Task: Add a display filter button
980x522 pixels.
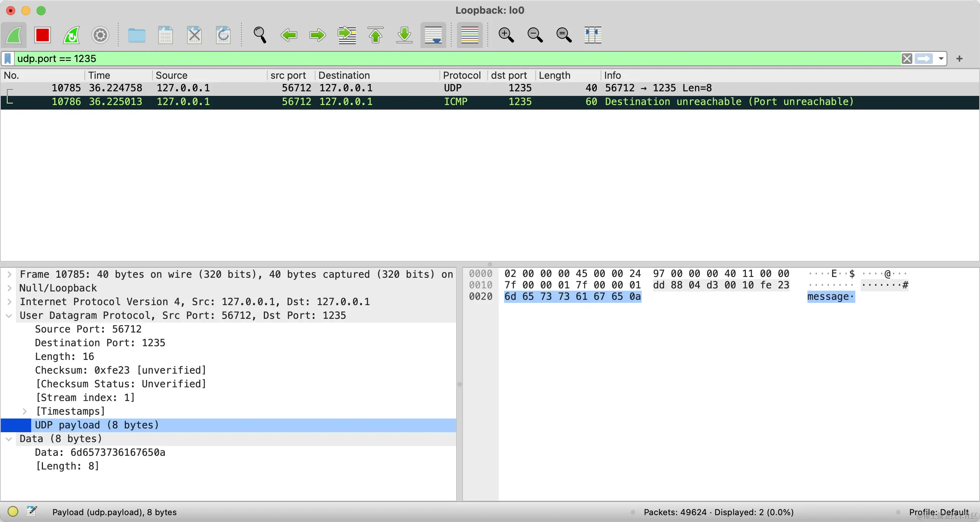Action: tap(959, 59)
